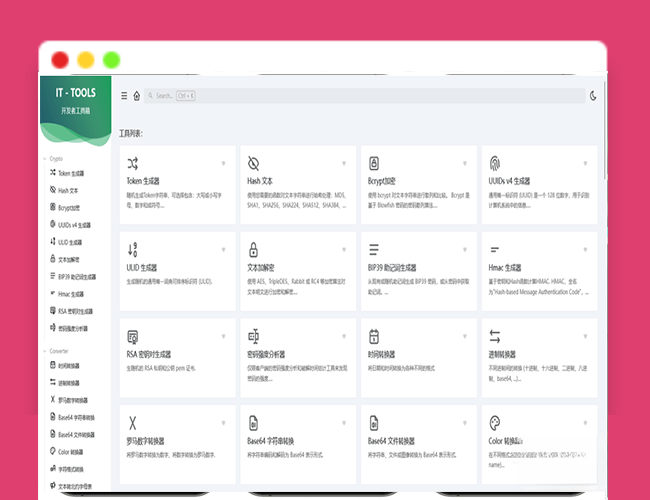650x500 pixels.
Task: Click the Bcrypt加密 lock icon in grid
Action: click(x=373, y=162)
